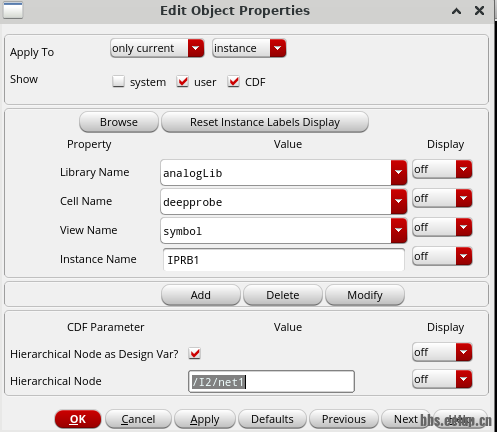Click the red OK button
The image size is (497, 432).
tap(78, 419)
